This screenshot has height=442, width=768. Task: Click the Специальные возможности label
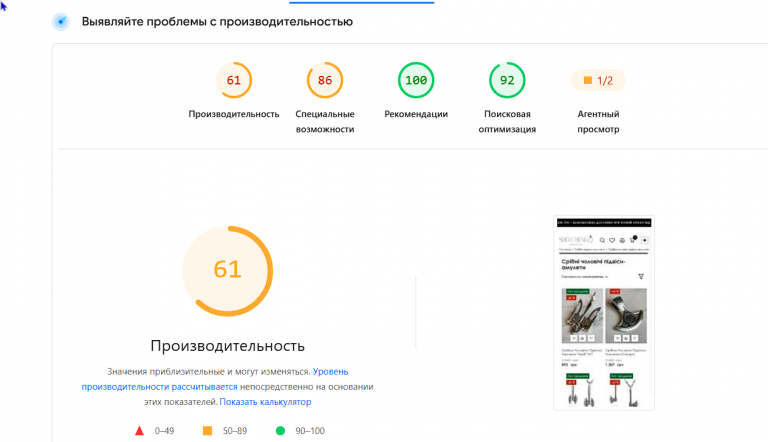point(325,122)
